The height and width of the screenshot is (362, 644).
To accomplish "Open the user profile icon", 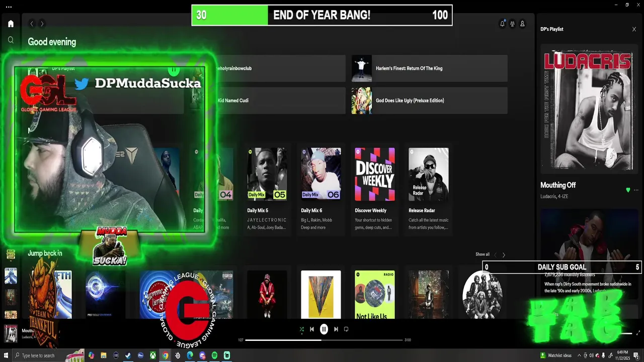I will pos(522,24).
